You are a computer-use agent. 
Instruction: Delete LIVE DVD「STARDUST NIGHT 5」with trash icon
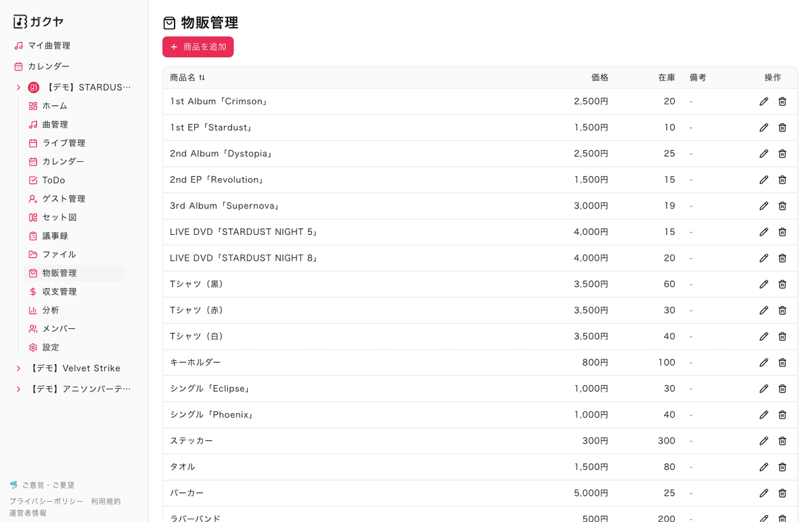(782, 232)
